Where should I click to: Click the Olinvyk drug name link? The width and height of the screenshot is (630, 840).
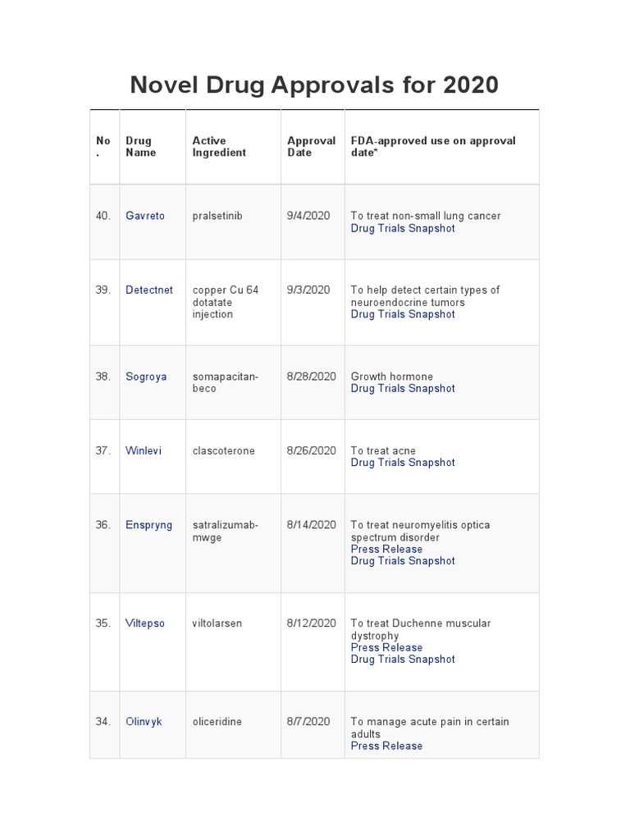[144, 721]
